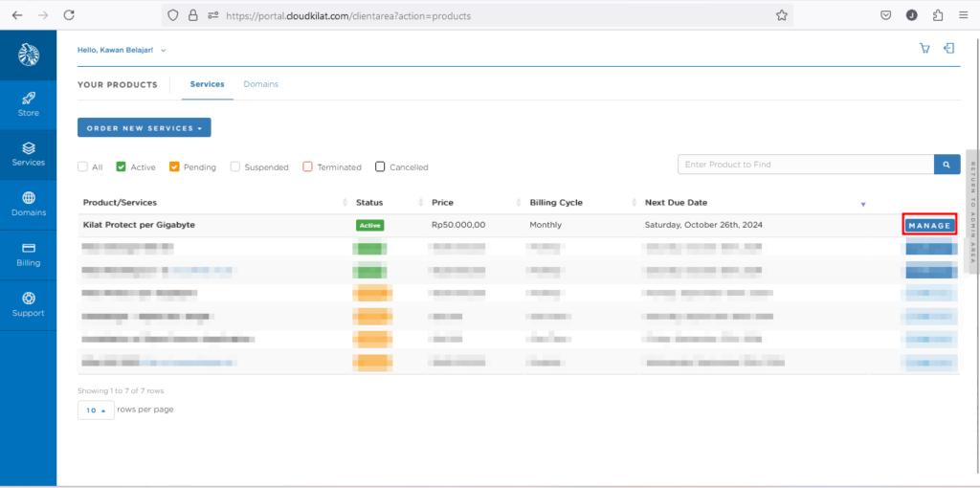This screenshot has height=488, width=980.
Task: Open Services from the sidebar stack icon
Action: tap(29, 148)
